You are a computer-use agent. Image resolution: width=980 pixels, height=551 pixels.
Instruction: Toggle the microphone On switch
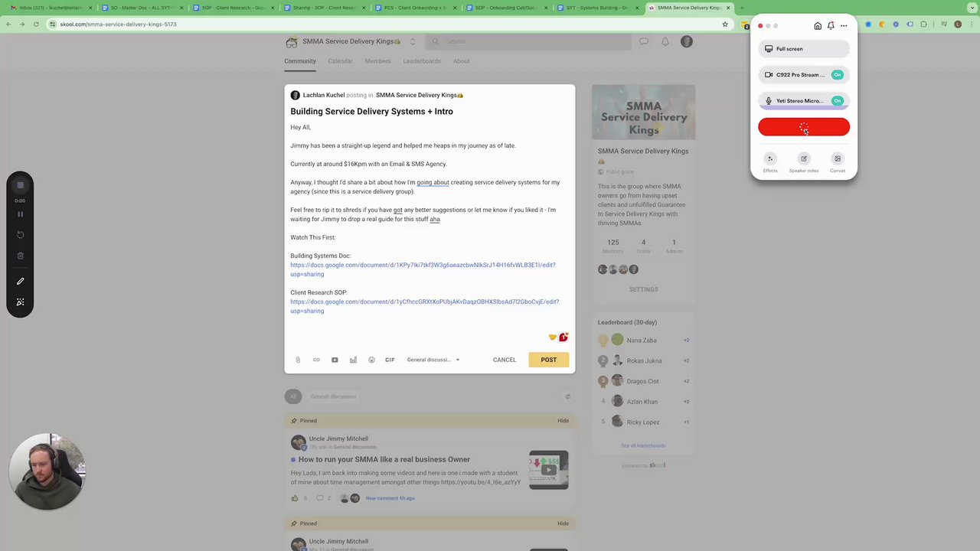(838, 101)
